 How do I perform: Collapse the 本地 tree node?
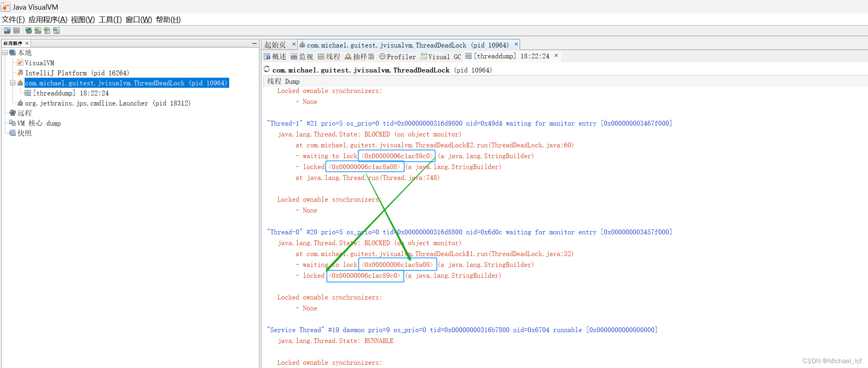click(5, 53)
